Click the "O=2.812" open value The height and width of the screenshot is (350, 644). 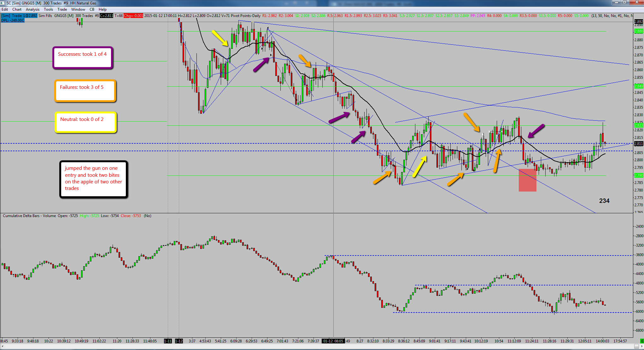pyautogui.click(x=214, y=16)
